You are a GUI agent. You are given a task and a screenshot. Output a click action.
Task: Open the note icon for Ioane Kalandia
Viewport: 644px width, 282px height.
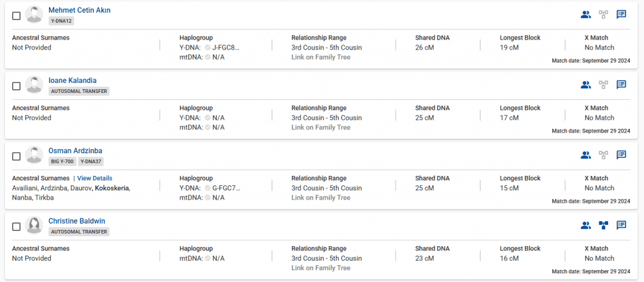(x=621, y=85)
